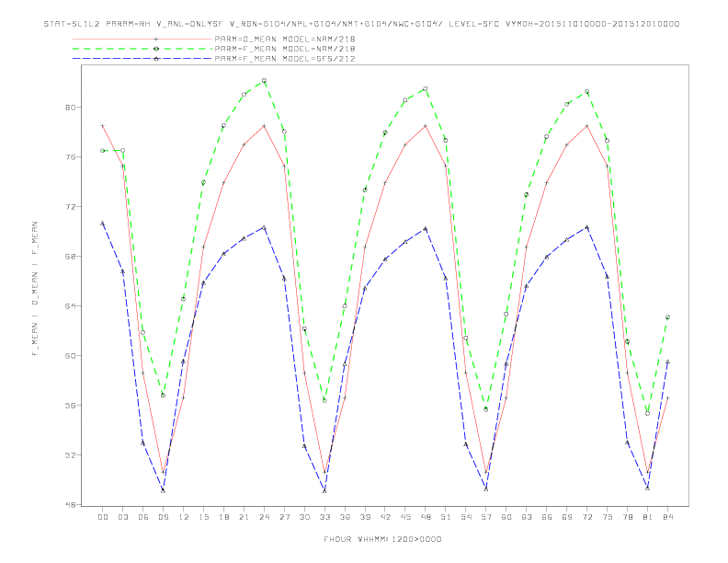Click green circle marker at hour 48 peak

coord(426,88)
